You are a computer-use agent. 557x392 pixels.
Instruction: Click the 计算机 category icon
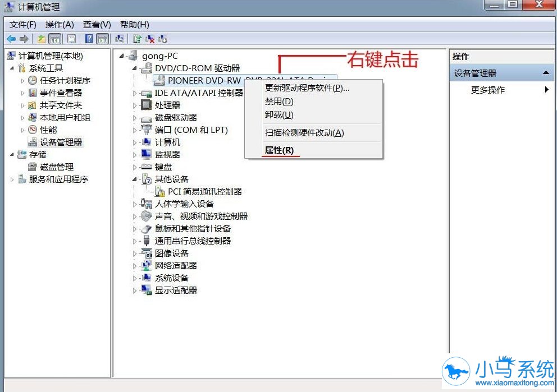pyautogui.click(x=147, y=142)
